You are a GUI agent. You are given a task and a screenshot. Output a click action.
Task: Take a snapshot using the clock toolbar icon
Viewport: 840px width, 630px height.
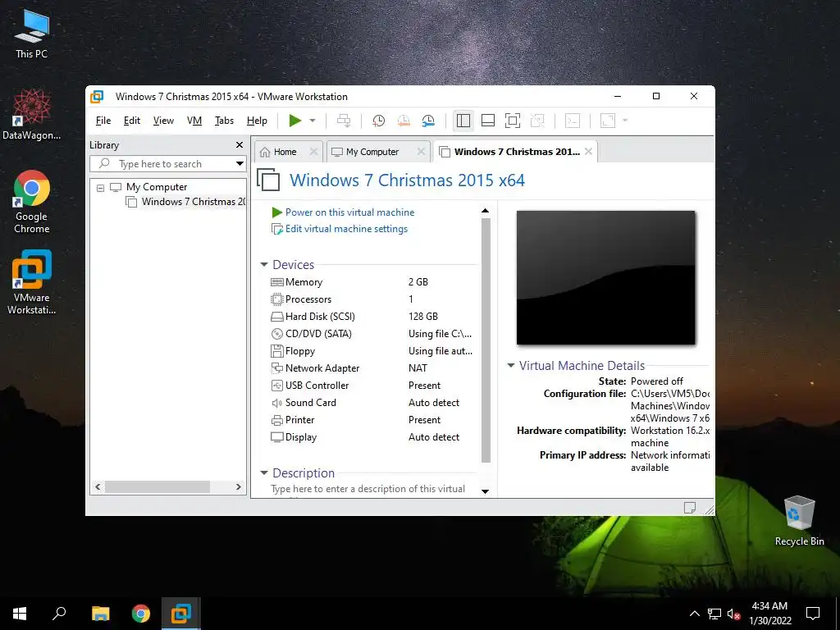379,121
